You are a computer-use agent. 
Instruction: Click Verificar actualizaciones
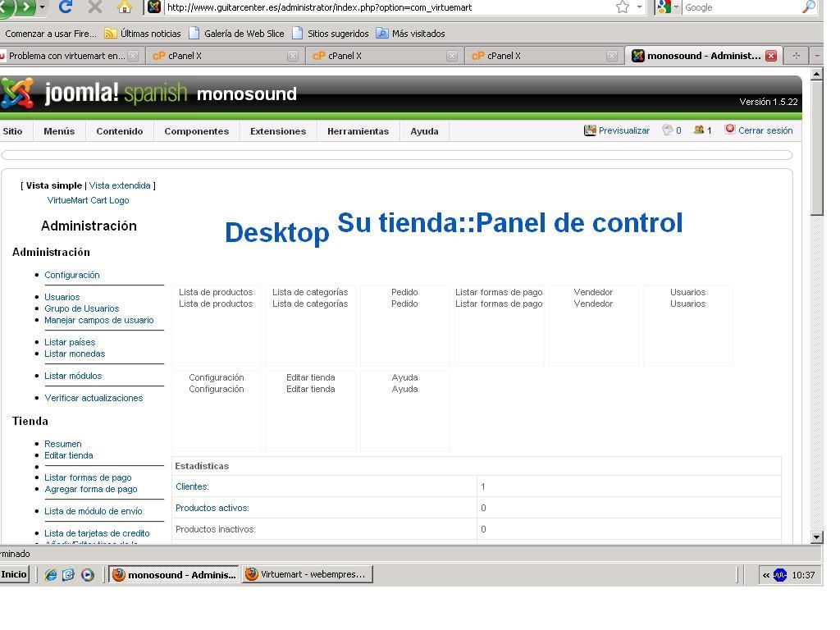94,398
